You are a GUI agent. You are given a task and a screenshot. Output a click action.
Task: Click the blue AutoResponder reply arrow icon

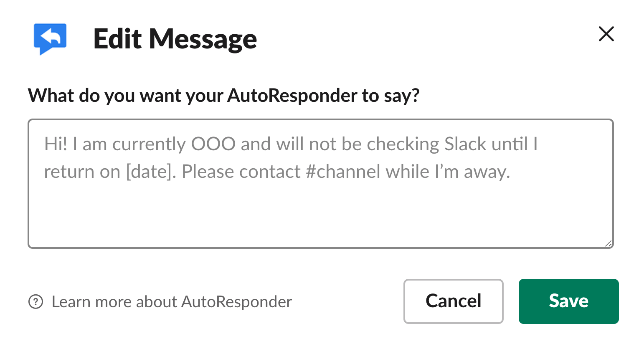pyautogui.click(x=50, y=39)
